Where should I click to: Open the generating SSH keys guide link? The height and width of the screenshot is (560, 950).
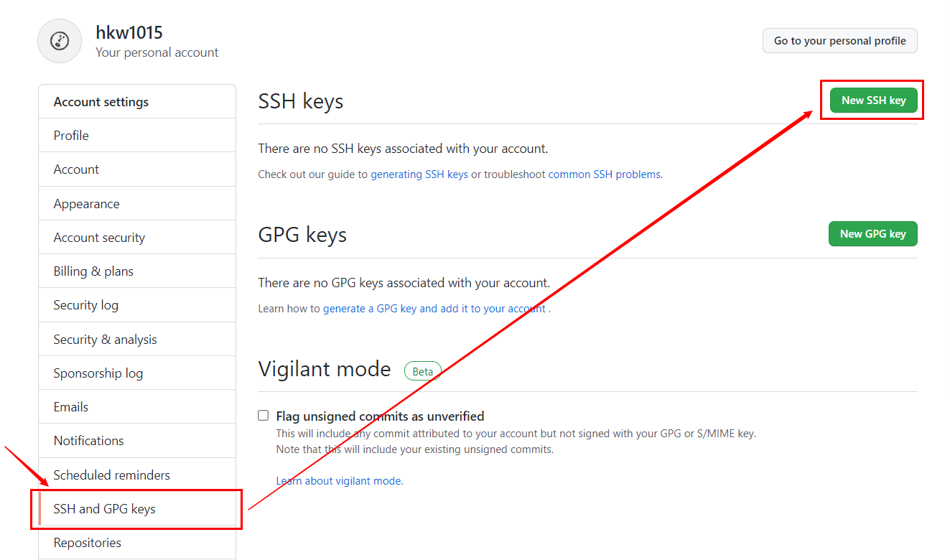point(419,174)
